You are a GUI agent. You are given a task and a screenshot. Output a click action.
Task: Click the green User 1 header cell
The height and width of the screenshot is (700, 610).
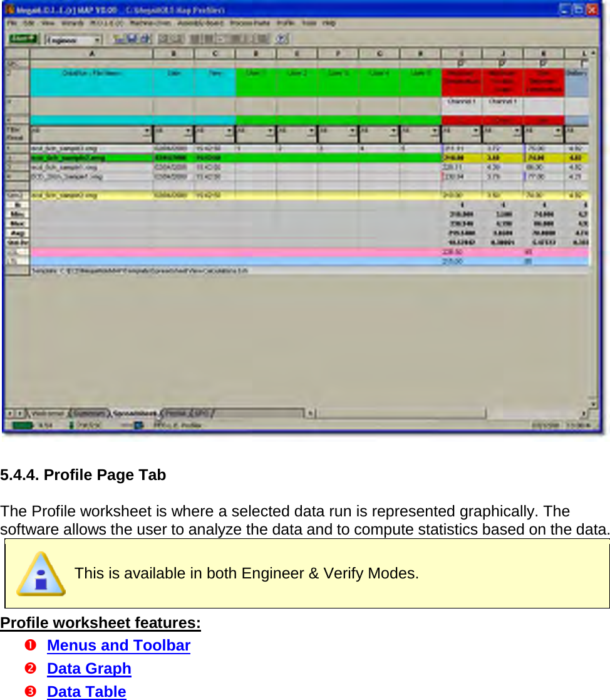(256, 83)
